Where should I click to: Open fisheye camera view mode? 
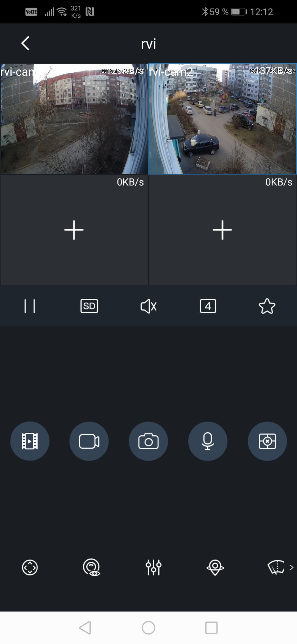[x=92, y=567]
